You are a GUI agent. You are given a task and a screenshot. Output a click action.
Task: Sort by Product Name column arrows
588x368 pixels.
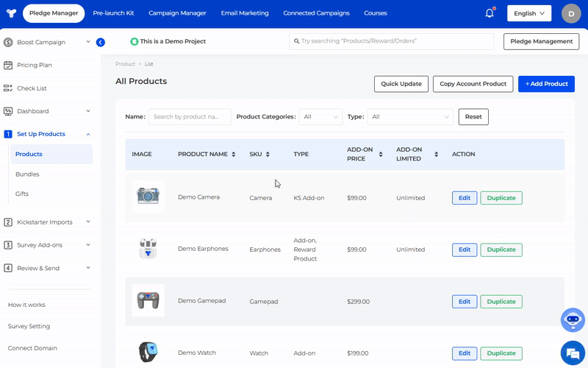233,155
